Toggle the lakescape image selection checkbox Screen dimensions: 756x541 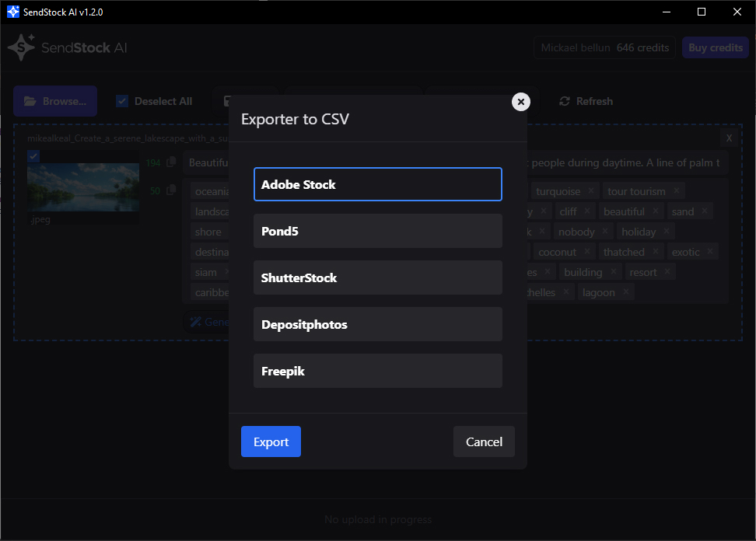33,156
